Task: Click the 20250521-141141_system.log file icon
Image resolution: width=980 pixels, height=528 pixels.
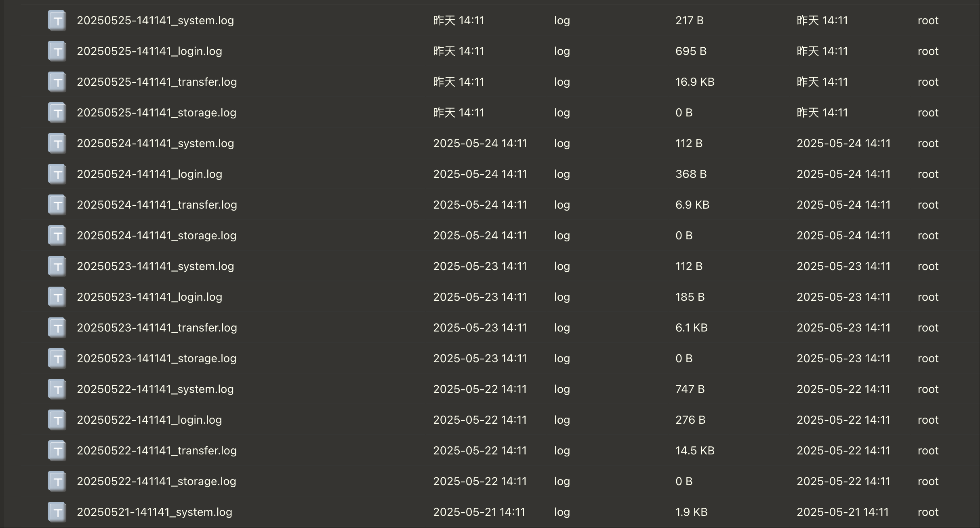Action: pos(57,512)
